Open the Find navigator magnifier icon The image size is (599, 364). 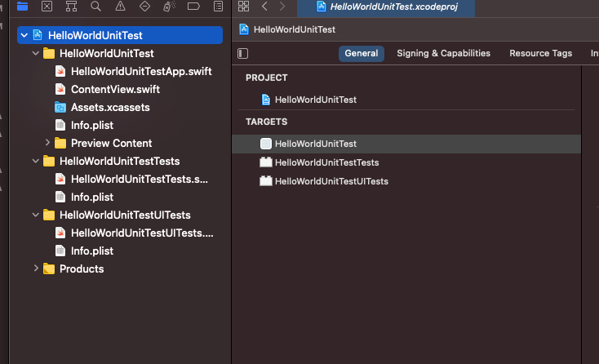[96, 7]
